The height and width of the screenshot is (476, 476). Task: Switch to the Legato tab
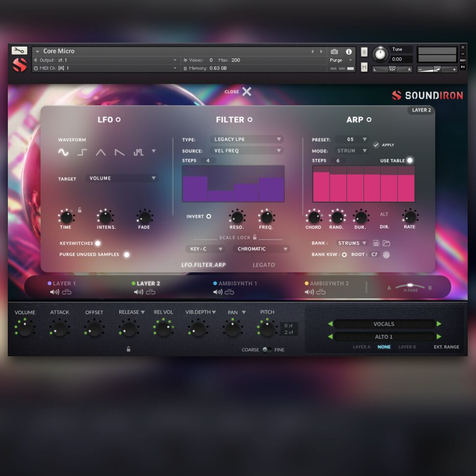(x=264, y=265)
